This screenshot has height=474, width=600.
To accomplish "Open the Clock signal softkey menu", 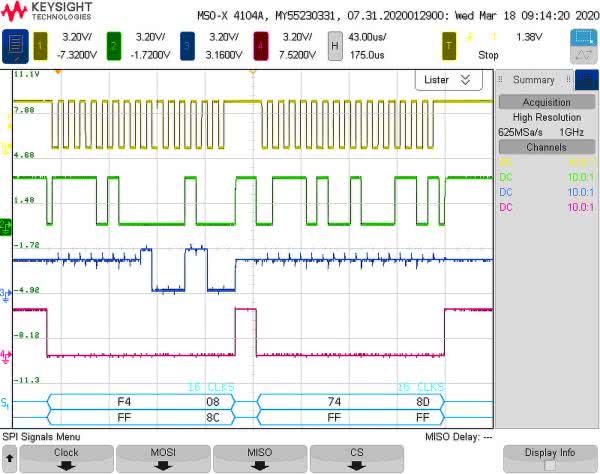I will click(66, 458).
